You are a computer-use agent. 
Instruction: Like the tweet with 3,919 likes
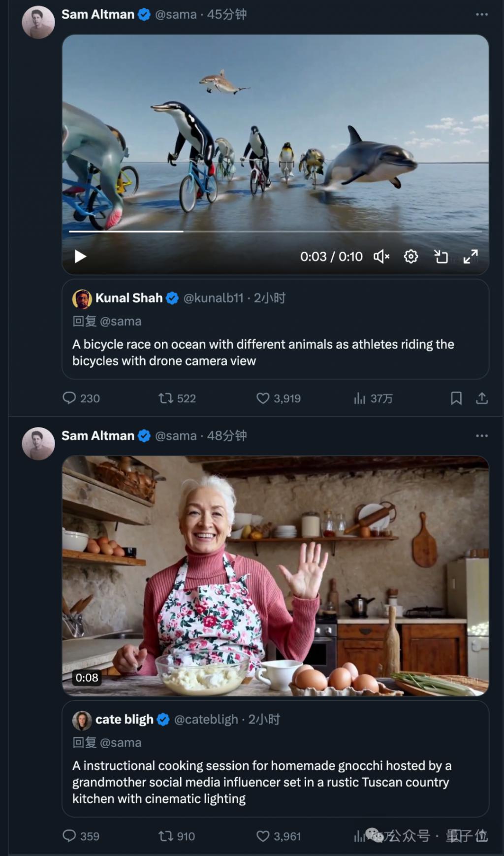[x=263, y=398]
